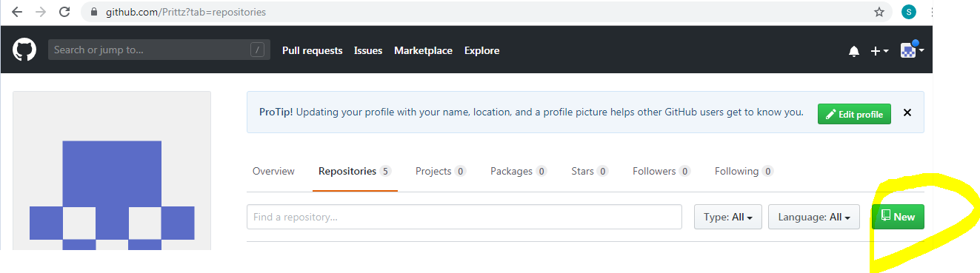Bookmark page with the star icon
Screen dimensions: 980x273
(879, 12)
